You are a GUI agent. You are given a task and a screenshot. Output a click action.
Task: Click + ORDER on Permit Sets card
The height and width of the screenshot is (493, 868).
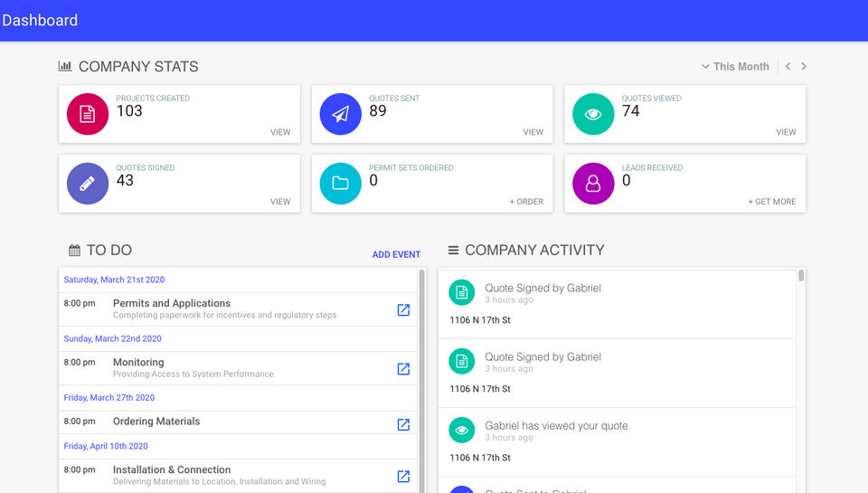point(526,202)
